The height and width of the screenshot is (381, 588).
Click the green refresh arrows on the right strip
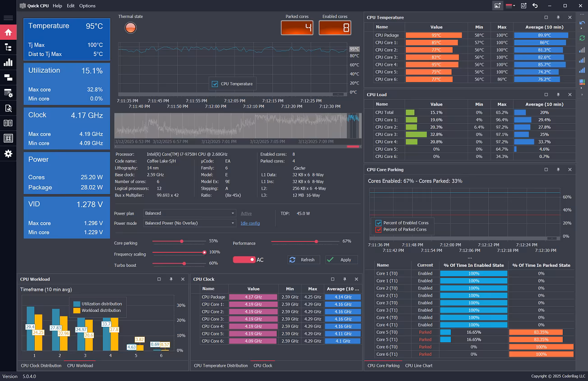pyautogui.click(x=582, y=38)
